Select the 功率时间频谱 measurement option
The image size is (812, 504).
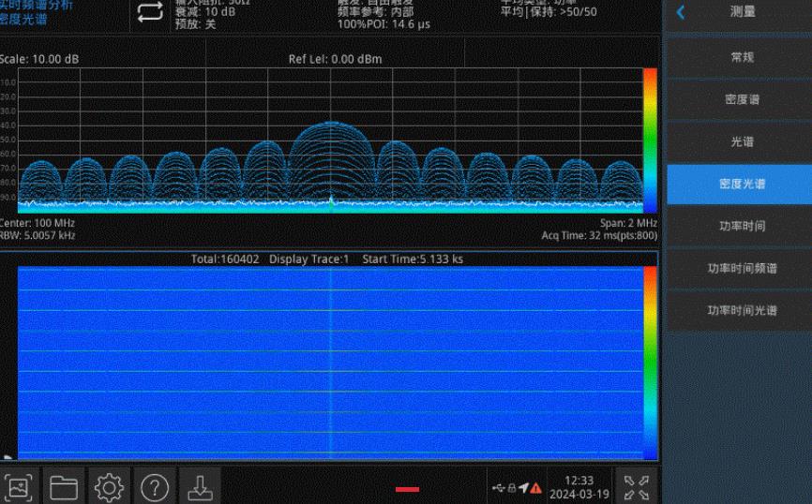tap(742, 268)
